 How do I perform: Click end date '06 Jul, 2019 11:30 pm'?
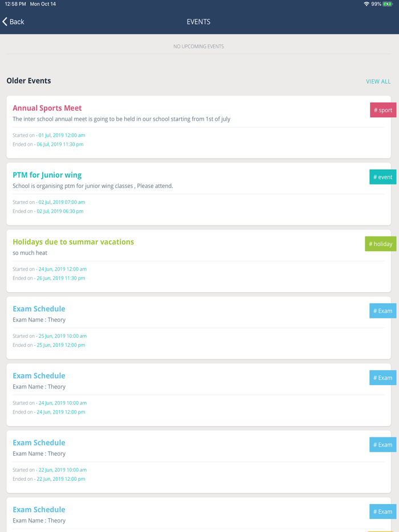click(x=60, y=144)
